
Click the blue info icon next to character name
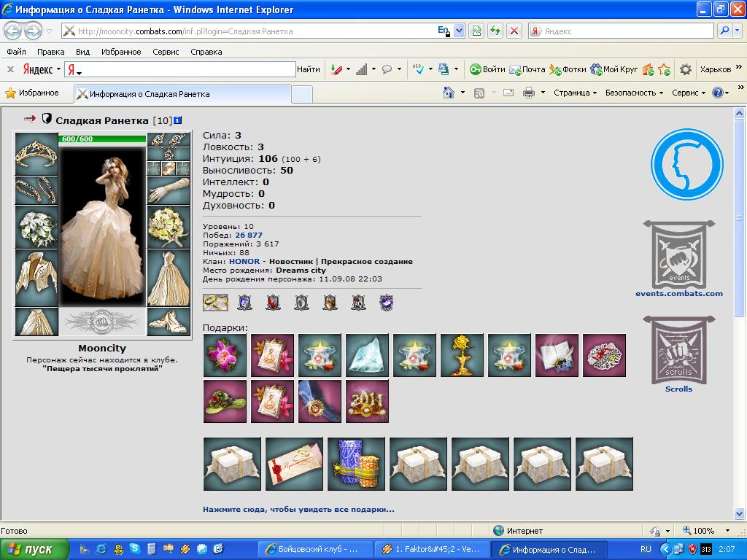178,120
